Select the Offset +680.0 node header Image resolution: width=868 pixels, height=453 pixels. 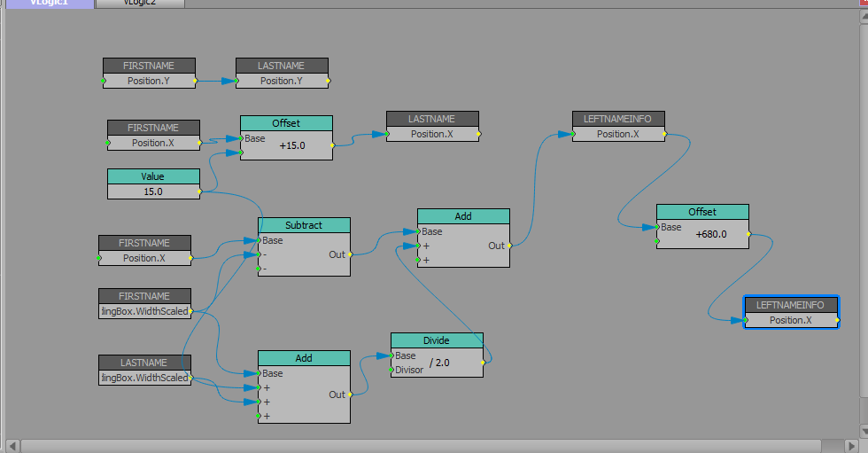pos(702,212)
